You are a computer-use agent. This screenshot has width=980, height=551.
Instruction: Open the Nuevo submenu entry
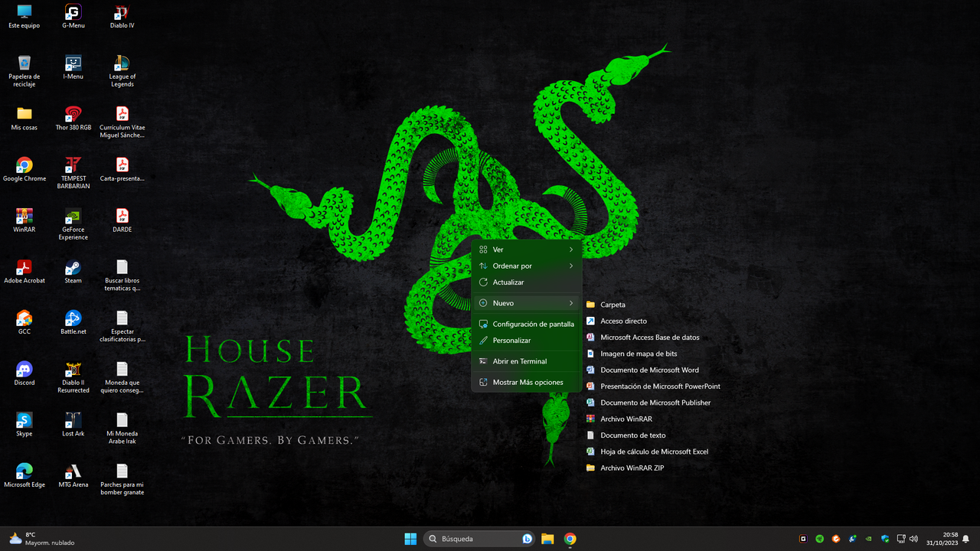(x=527, y=303)
